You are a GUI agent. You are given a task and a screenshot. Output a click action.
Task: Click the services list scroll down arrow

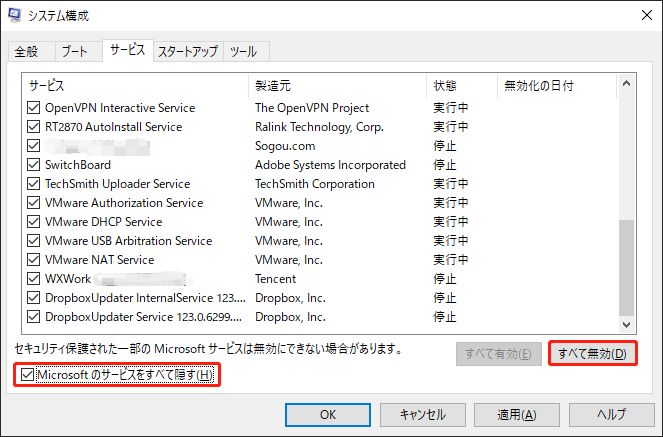click(x=627, y=325)
